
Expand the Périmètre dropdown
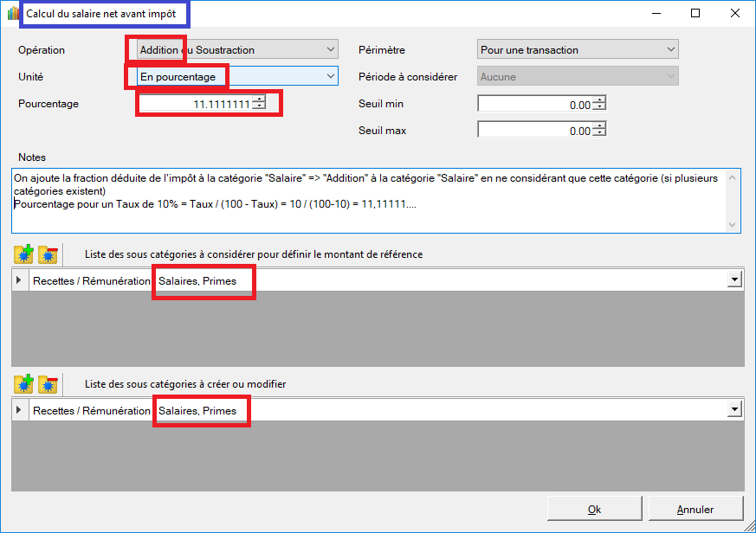tap(671, 50)
